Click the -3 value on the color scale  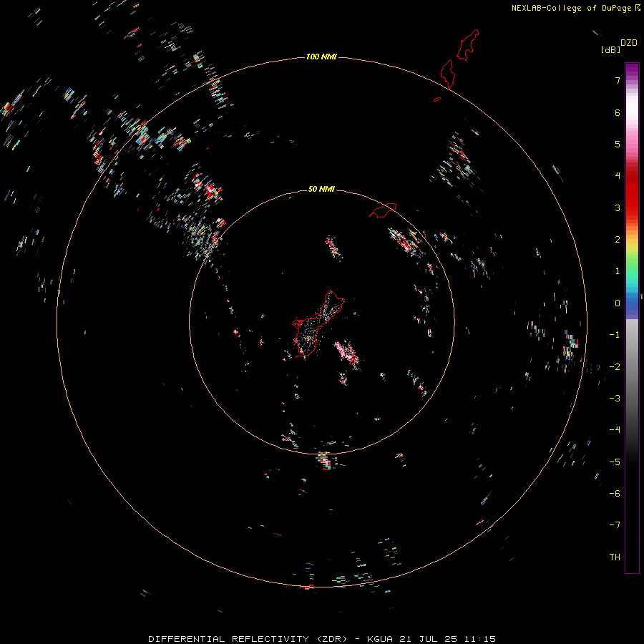pyautogui.click(x=615, y=399)
